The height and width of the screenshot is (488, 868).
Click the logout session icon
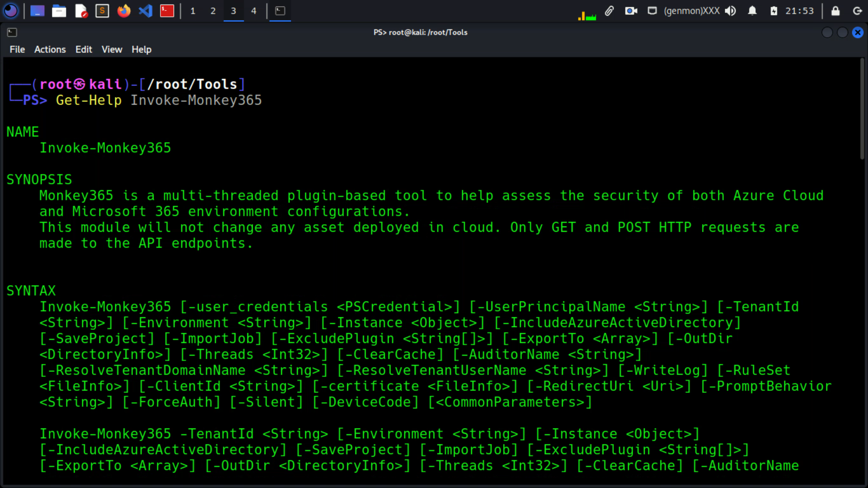[x=857, y=10]
